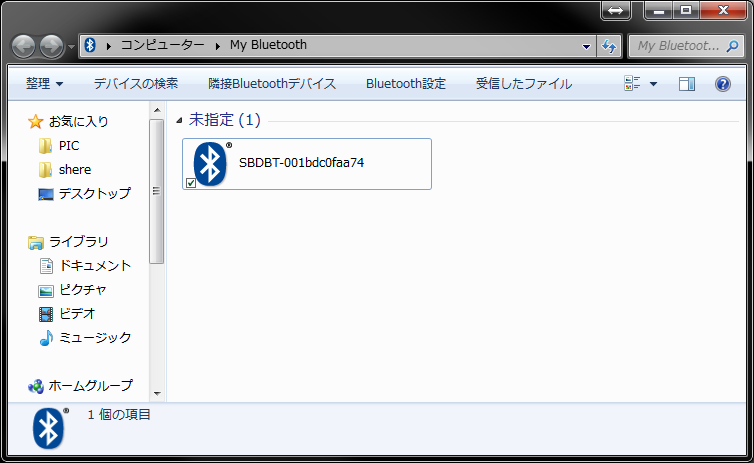The height and width of the screenshot is (463, 754).
Task: Open 受信したファイル from the toolbar
Action: (524, 84)
